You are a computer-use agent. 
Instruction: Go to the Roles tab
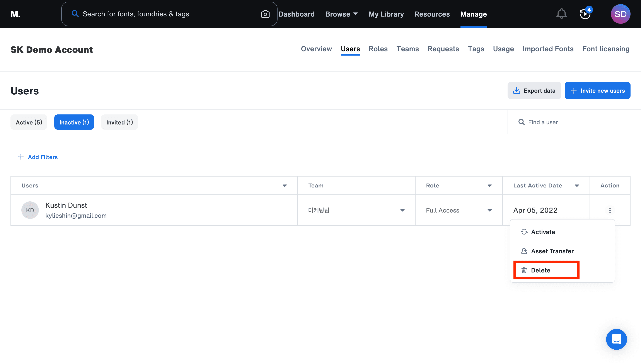click(378, 49)
